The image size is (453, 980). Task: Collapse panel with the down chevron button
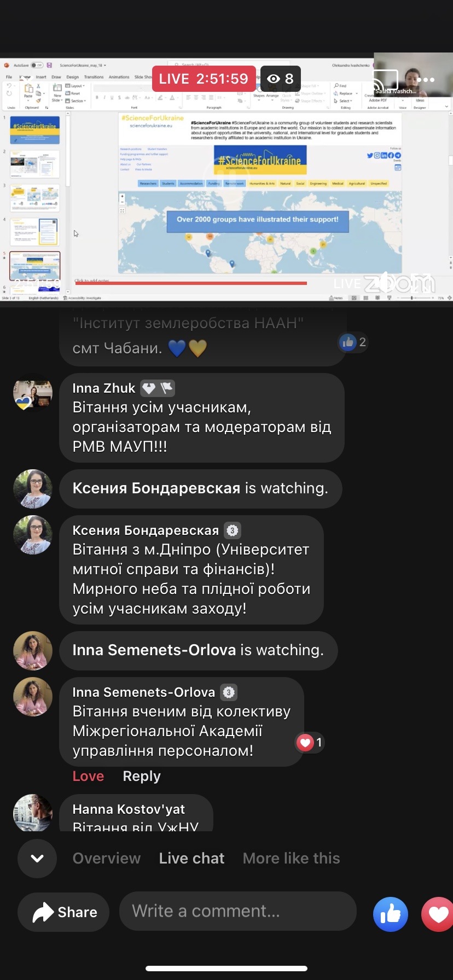[37, 858]
